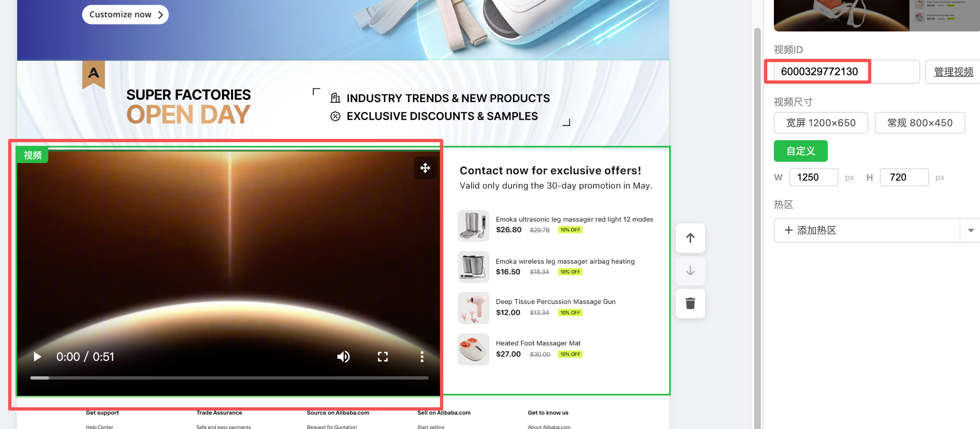Screen dimensions: 980x429
Task: Click the SUPER FACTORIES OPEN DAY banner title
Action: 189,106
